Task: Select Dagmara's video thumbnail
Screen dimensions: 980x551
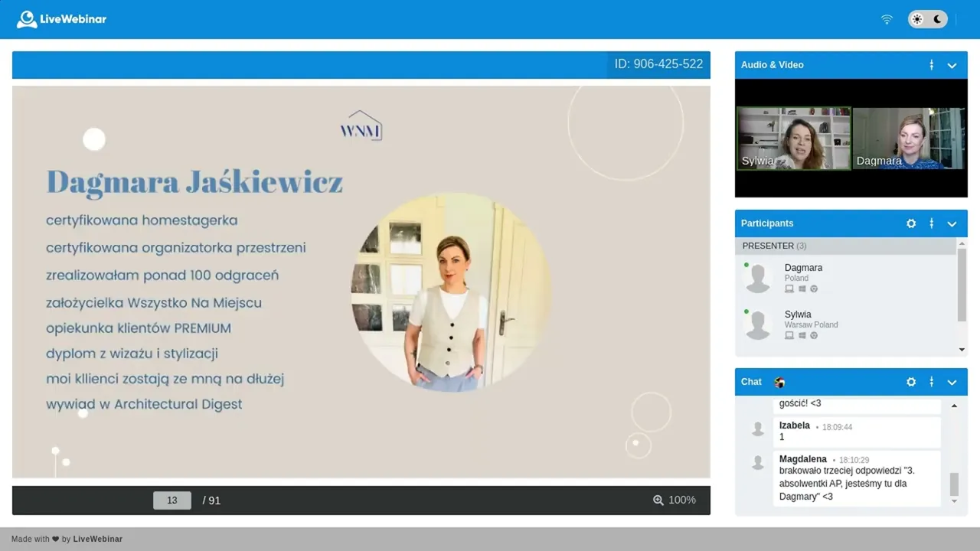Action: pos(909,138)
